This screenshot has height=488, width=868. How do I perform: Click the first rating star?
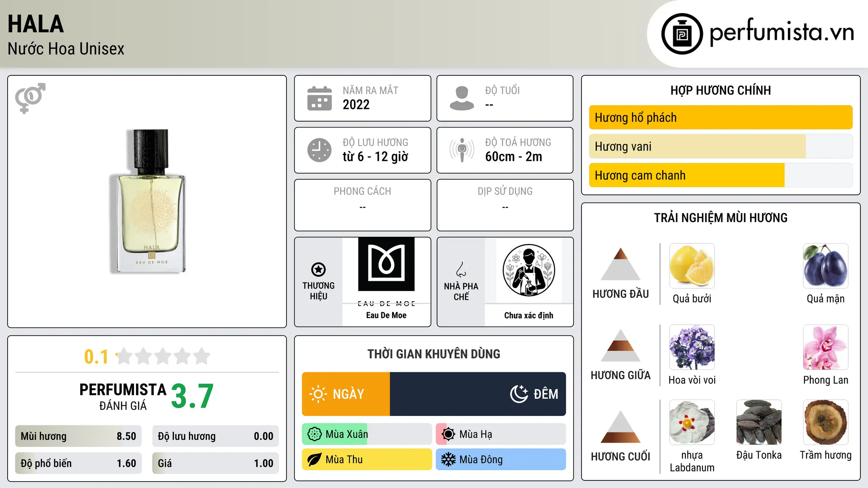124,356
